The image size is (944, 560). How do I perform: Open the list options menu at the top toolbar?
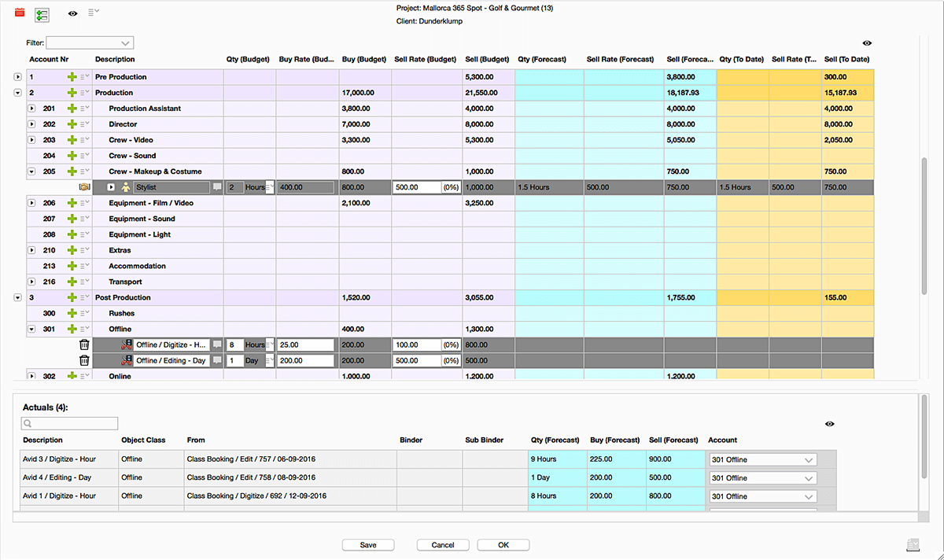tap(92, 12)
